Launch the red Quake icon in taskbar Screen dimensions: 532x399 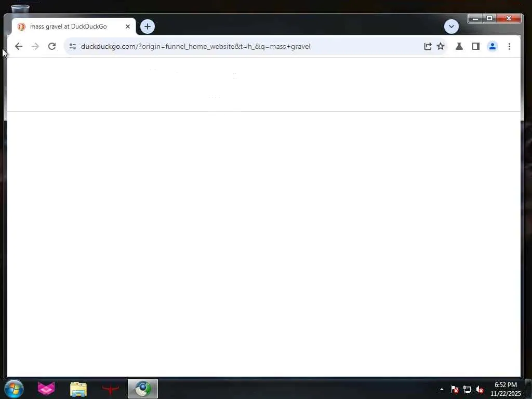(111, 389)
